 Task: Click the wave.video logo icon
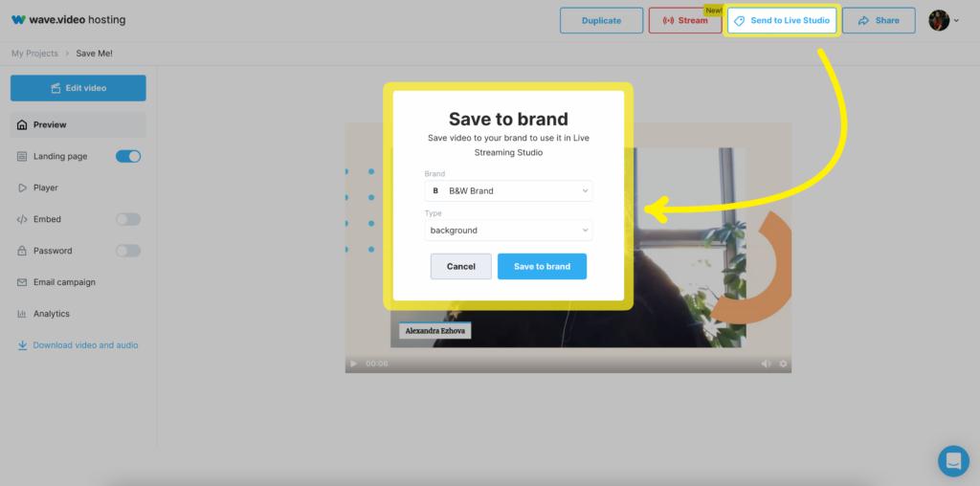tap(19, 20)
